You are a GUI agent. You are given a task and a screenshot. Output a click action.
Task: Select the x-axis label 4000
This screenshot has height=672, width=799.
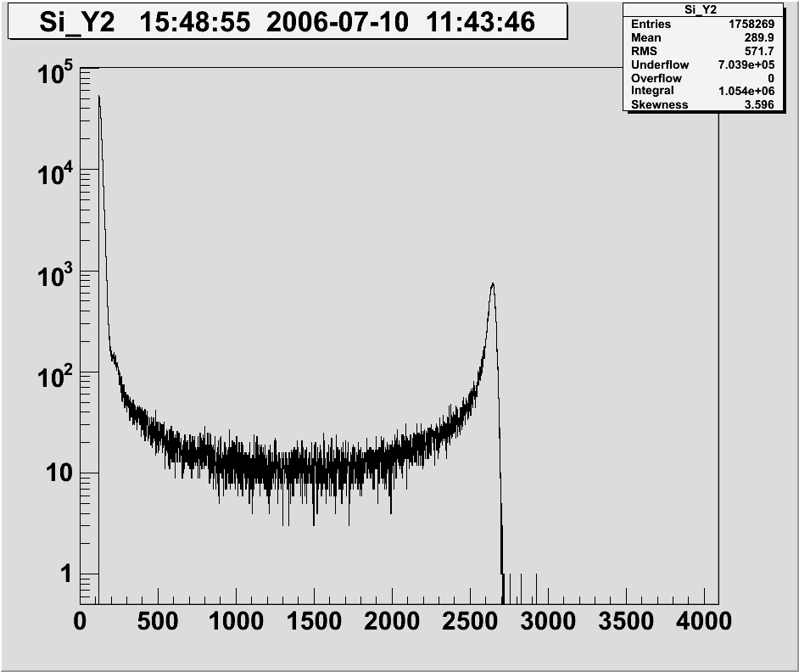[x=702, y=622]
